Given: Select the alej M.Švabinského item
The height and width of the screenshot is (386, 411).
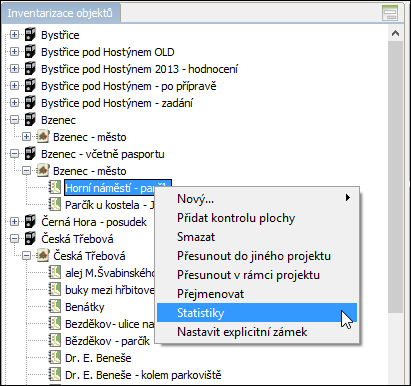Looking at the screenshot, I should (110, 273).
